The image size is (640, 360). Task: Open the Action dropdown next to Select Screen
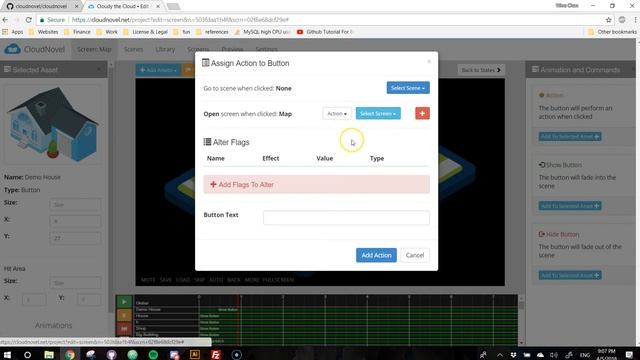(x=337, y=113)
